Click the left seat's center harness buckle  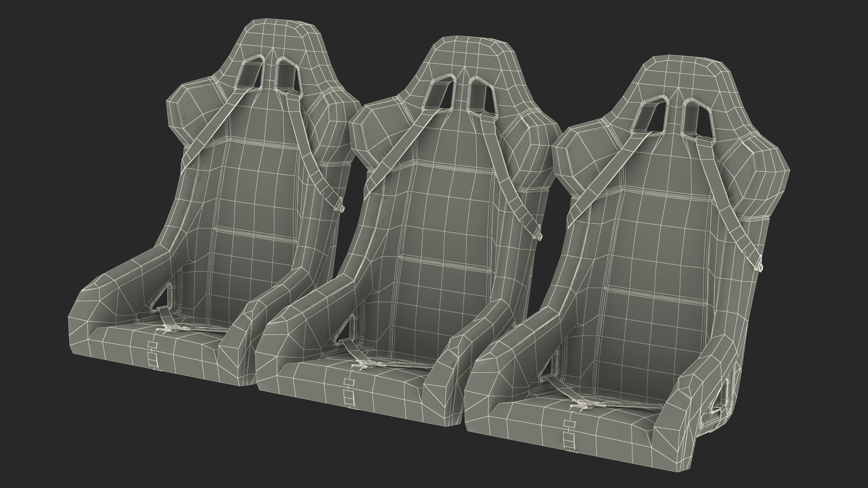tap(171, 329)
